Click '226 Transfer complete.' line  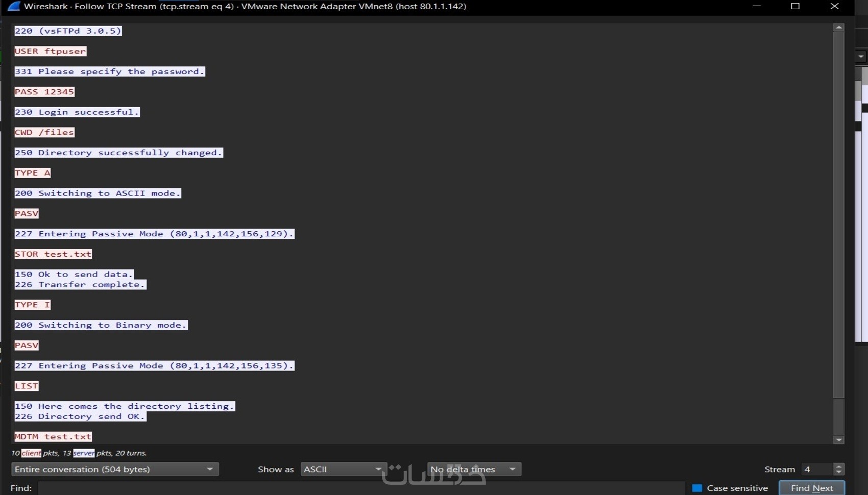tap(80, 285)
